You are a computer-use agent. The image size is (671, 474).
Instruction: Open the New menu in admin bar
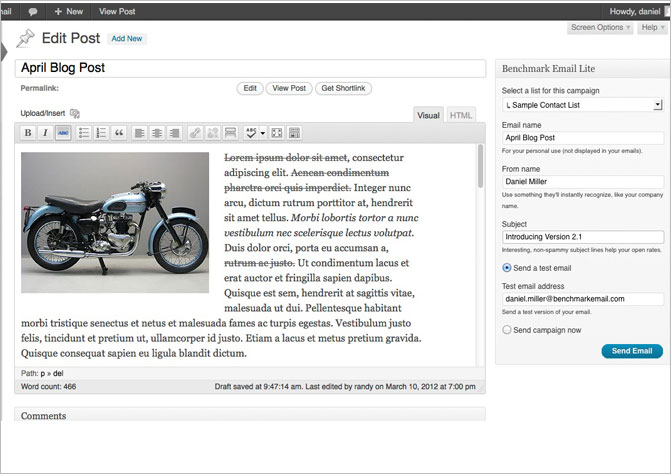click(69, 11)
